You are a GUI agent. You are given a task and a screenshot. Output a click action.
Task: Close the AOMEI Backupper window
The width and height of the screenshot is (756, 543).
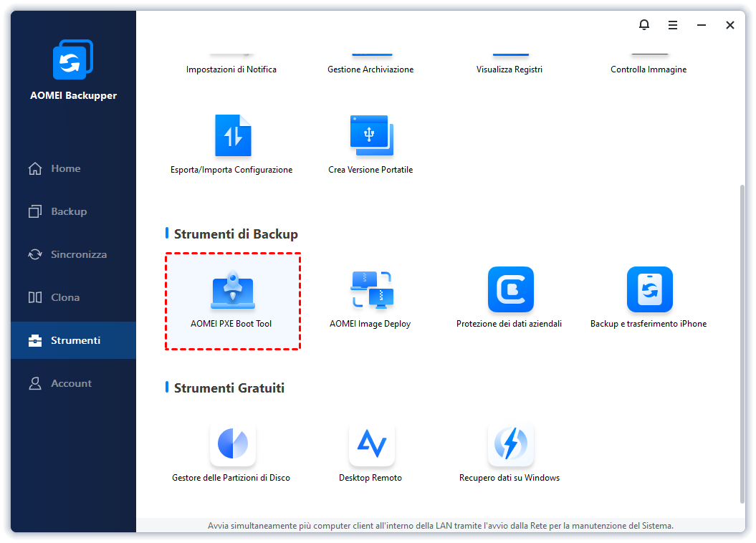click(730, 25)
